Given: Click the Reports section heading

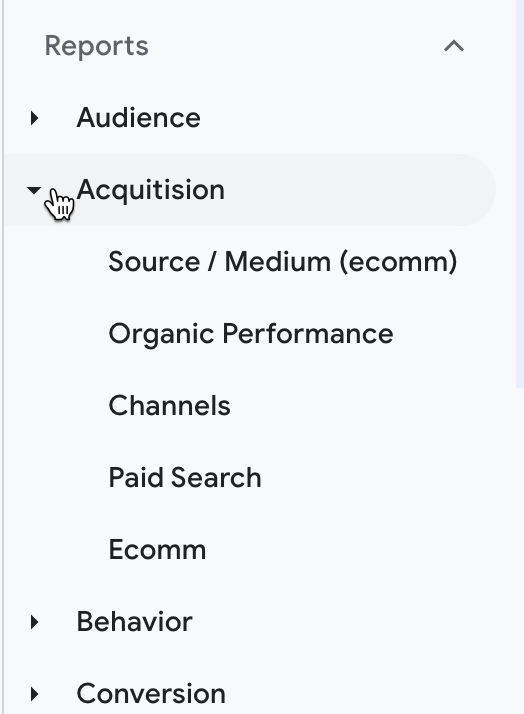Looking at the screenshot, I should [x=97, y=46].
